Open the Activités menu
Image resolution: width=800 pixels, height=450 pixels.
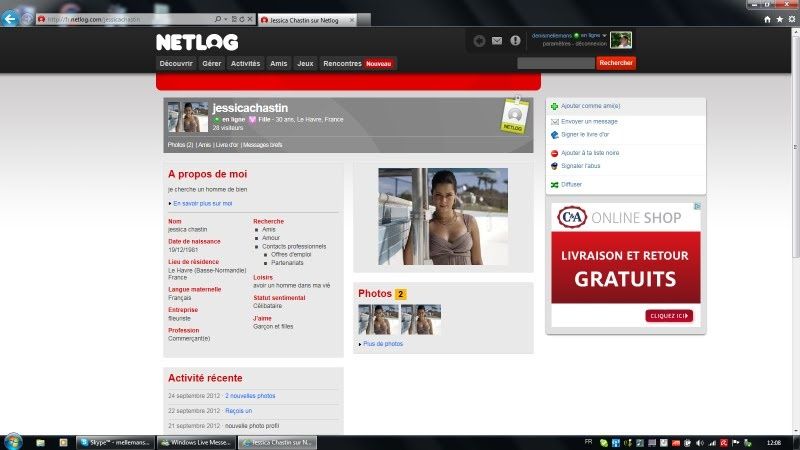(x=245, y=64)
